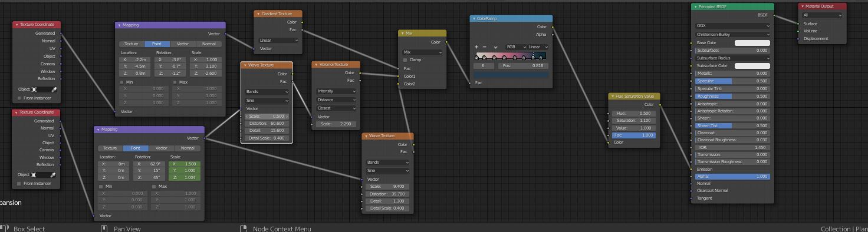
Task: Open Christensen-Burley subsurface method dropdown
Action: [x=732, y=35]
